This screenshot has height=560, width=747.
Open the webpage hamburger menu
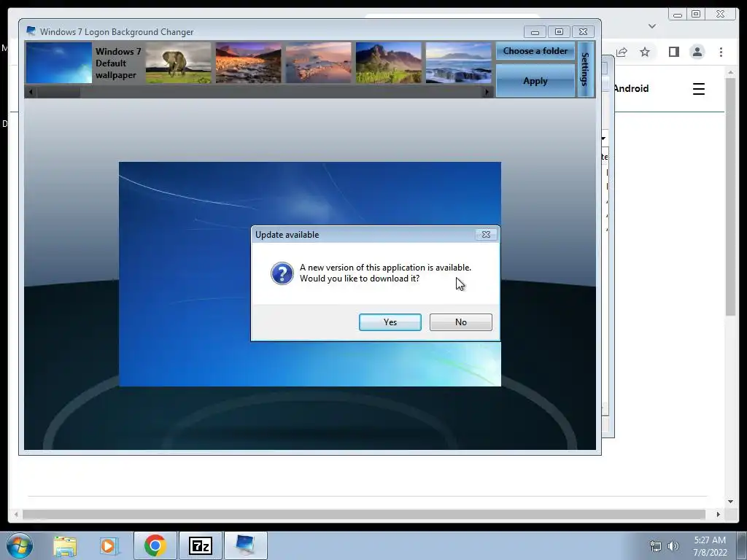698,88
